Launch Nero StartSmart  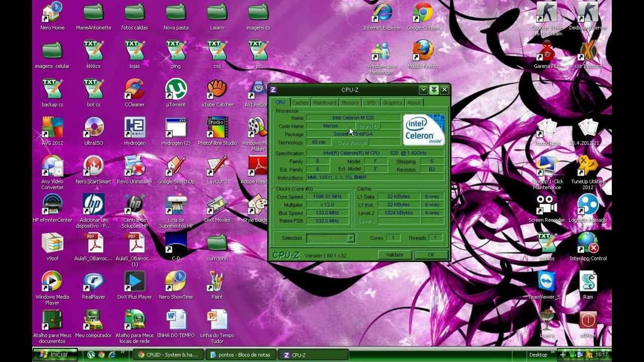94,170
